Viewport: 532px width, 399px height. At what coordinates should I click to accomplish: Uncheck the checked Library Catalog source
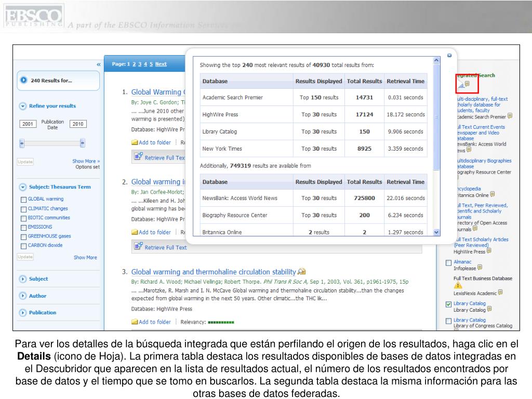pos(448,304)
